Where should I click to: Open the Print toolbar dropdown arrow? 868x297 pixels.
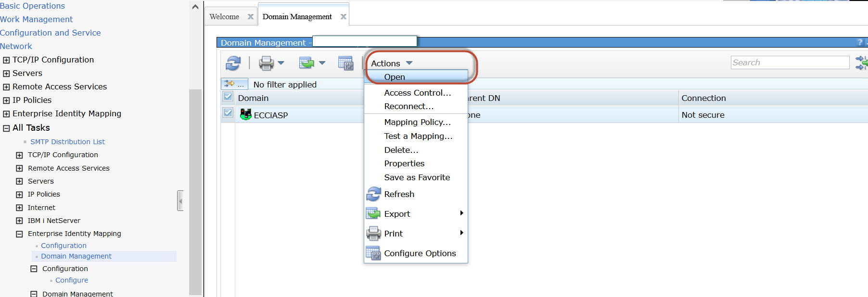point(281,63)
